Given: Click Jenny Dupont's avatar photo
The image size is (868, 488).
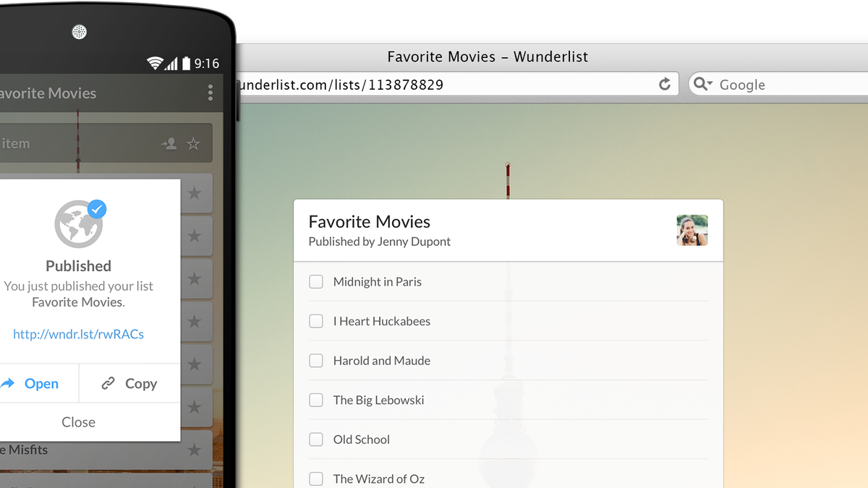Looking at the screenshot, I should pos(692,231).
